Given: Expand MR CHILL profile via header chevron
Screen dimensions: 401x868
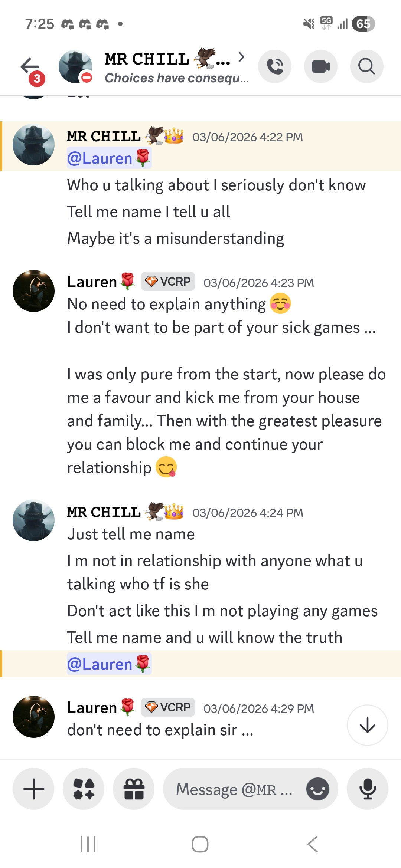Looking at the screenshot, I should 241,57.
